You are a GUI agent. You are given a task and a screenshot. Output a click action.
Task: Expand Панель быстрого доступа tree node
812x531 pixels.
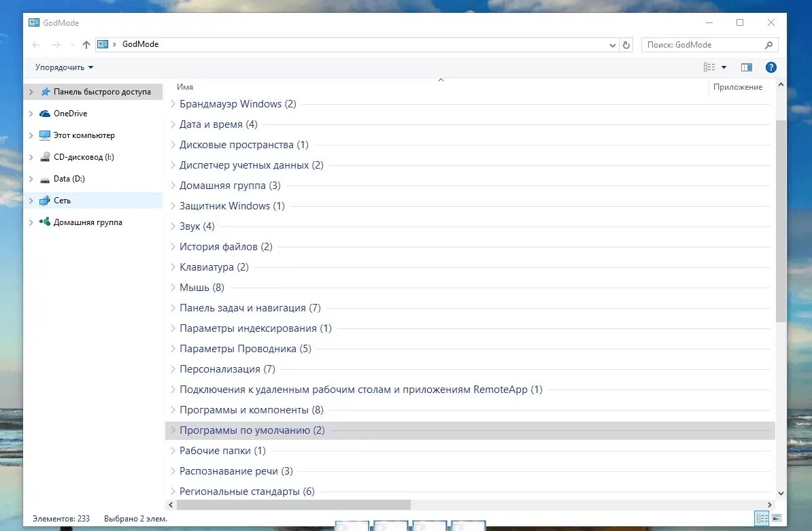point(31,92)
